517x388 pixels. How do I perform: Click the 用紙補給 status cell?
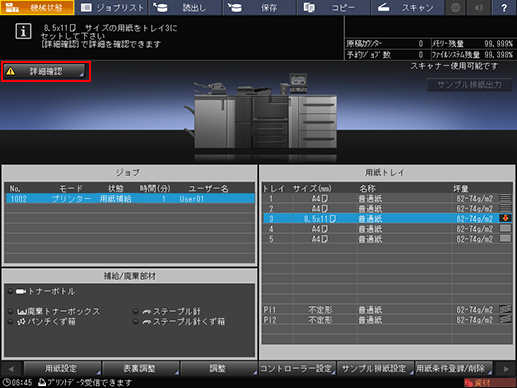[116, 199]
